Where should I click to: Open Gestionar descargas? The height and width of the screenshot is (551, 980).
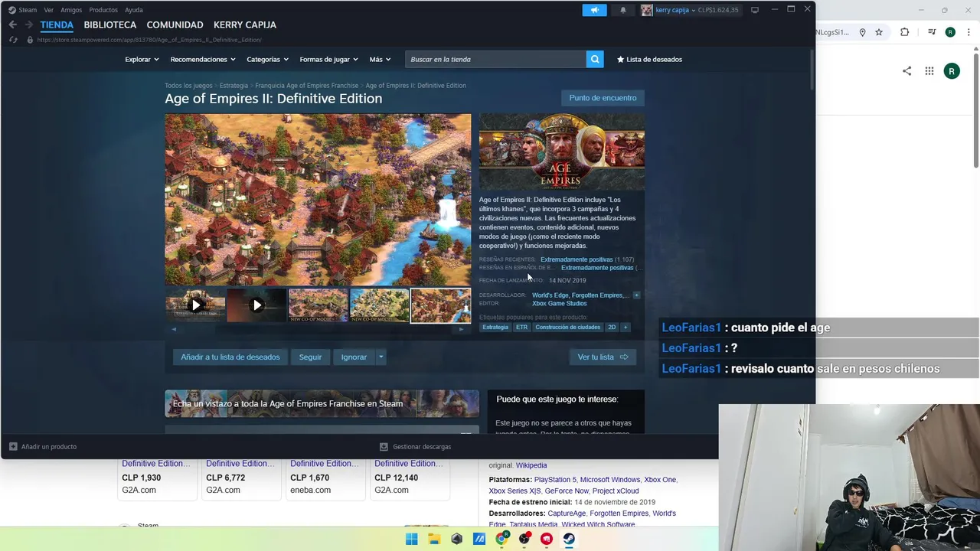[x=416, y=446]
